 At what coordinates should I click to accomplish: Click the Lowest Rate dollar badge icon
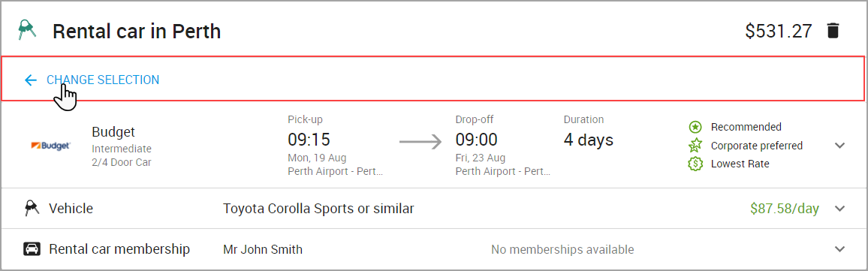(x=695, y=164)
